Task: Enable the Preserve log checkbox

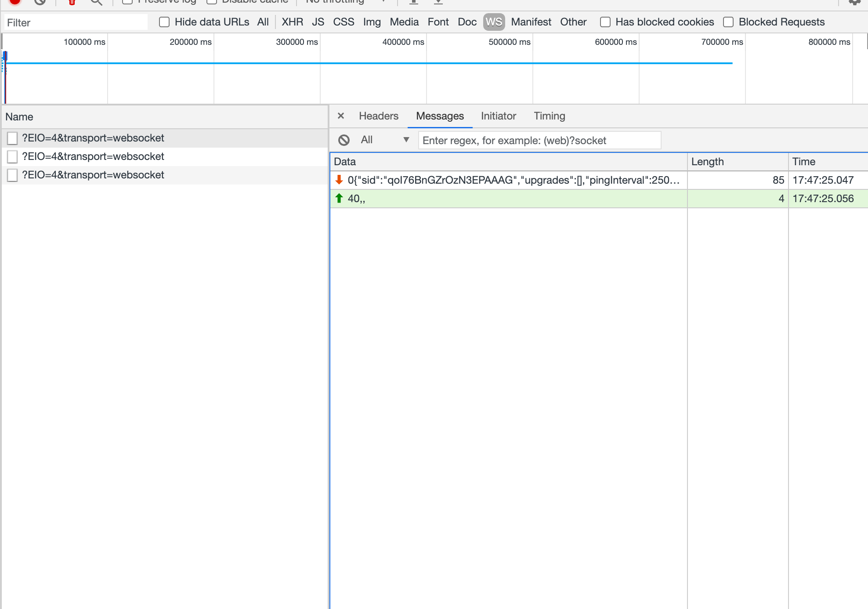Action: pyautogui.click(x=127, y=1)
